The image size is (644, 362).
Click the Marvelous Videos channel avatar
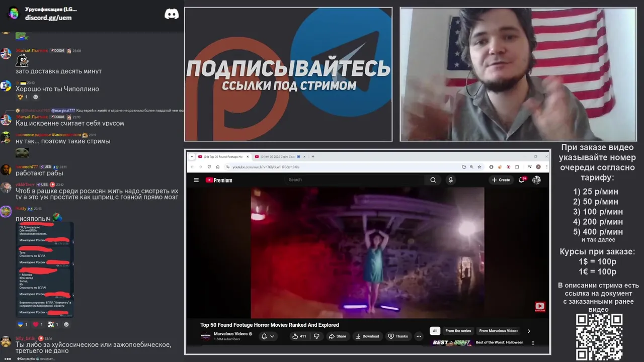[x=205, y=336]
